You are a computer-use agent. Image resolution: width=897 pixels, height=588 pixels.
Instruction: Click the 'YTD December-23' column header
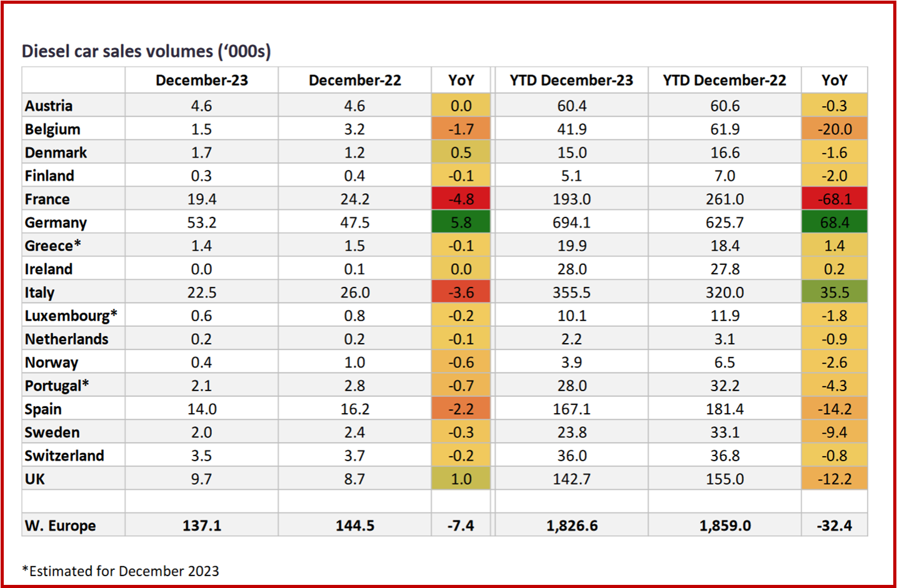point(571,81)
